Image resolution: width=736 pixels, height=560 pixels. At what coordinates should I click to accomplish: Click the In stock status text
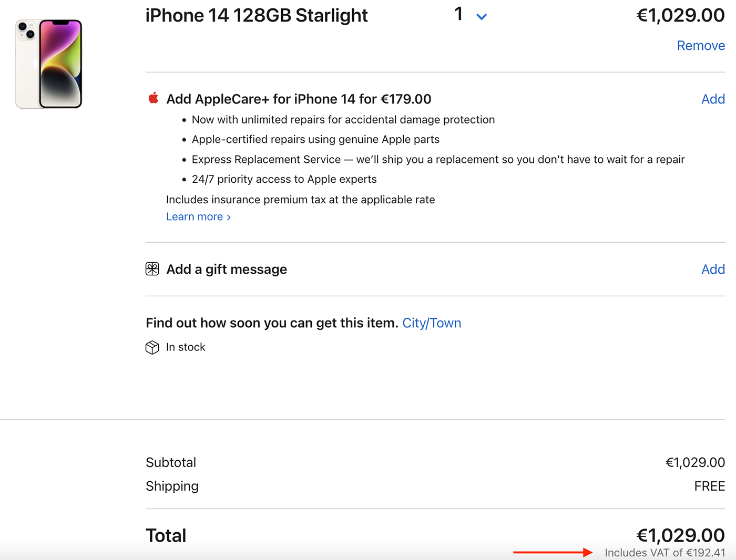(186, 347)
